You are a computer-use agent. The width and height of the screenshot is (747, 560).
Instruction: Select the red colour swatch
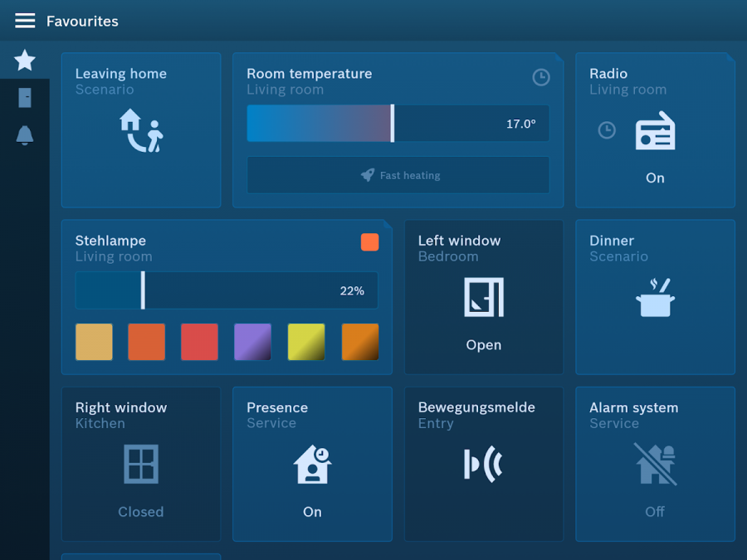click(x=199, y=342)
